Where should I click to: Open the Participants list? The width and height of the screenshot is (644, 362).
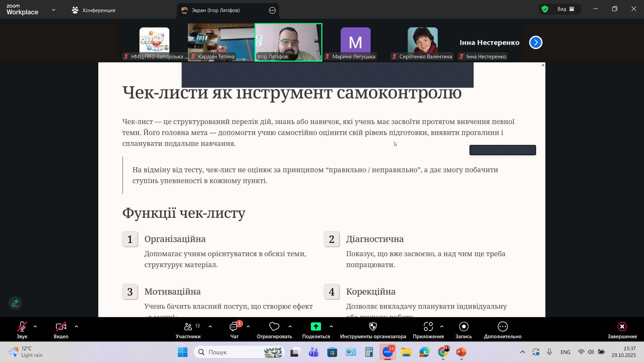[x=188, y=327]
